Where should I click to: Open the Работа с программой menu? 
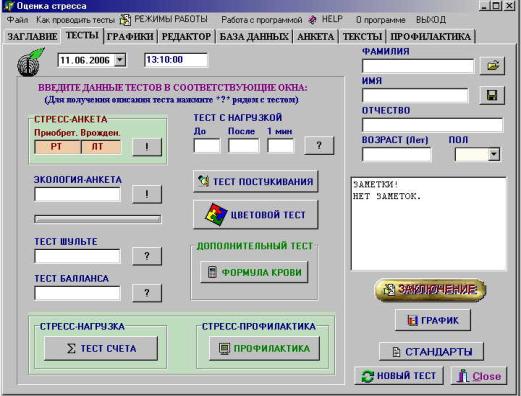point(262,20)
